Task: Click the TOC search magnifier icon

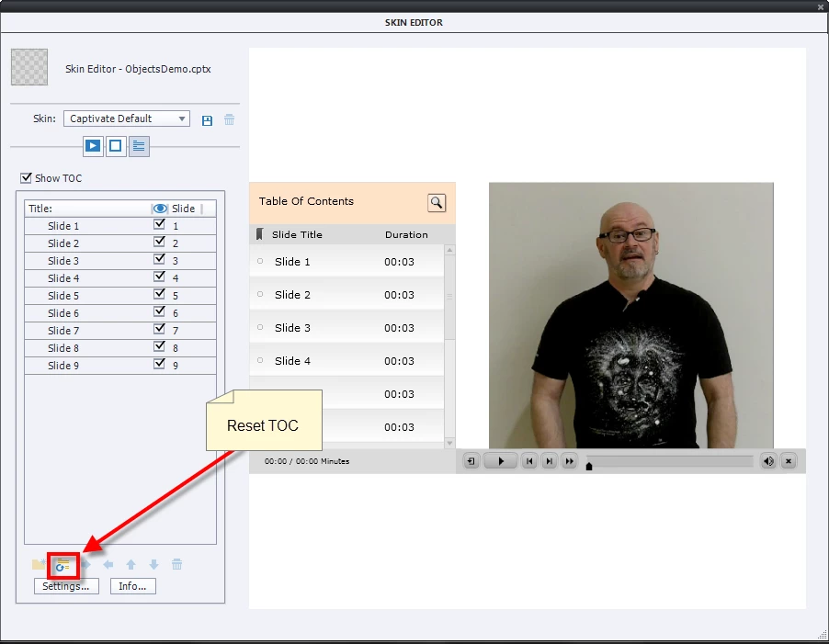Action: pos(437,202)
